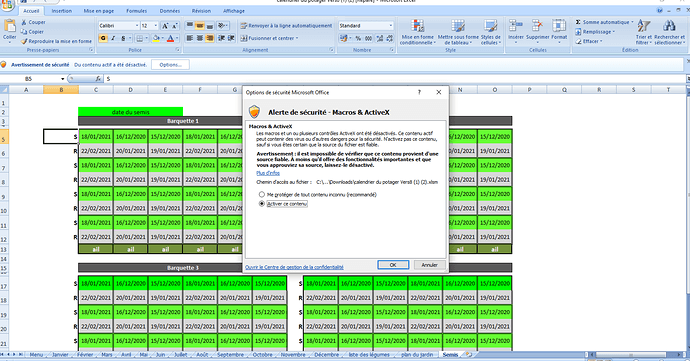Image resolution: width=690 pixels, height=361 pixels.
Task: Confirm the security dialog with OK
Action: pyautogui.click(x=393, y=265)
